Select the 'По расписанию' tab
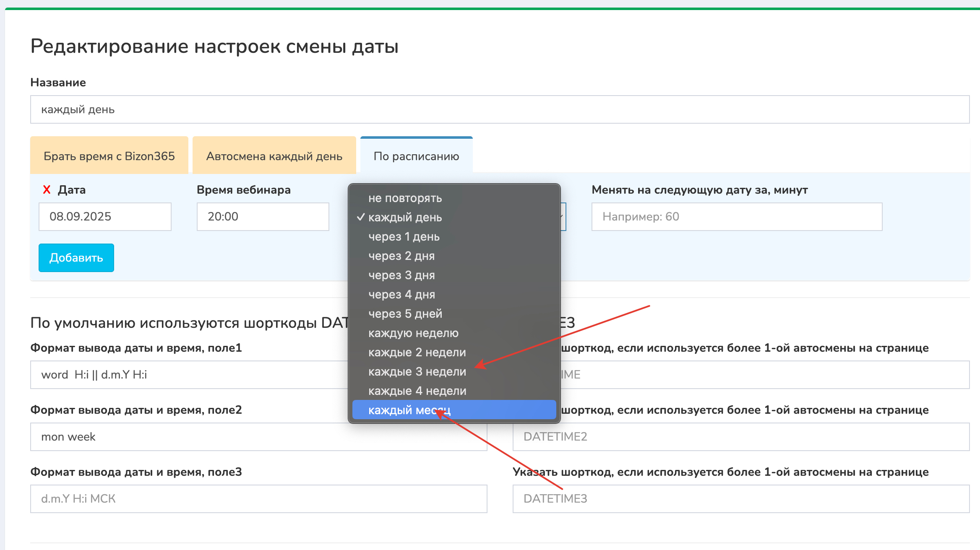The image size is (980, 550). (x=416, y=156)
